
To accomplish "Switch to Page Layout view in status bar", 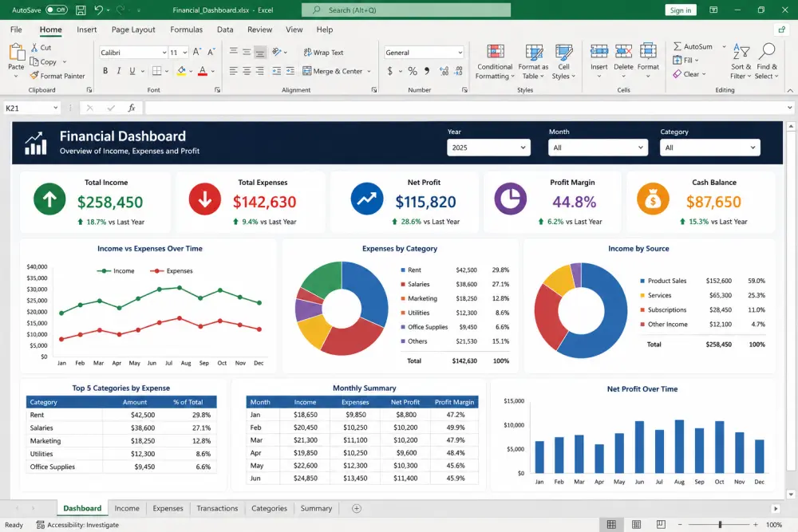I will (x=636, y=524).
